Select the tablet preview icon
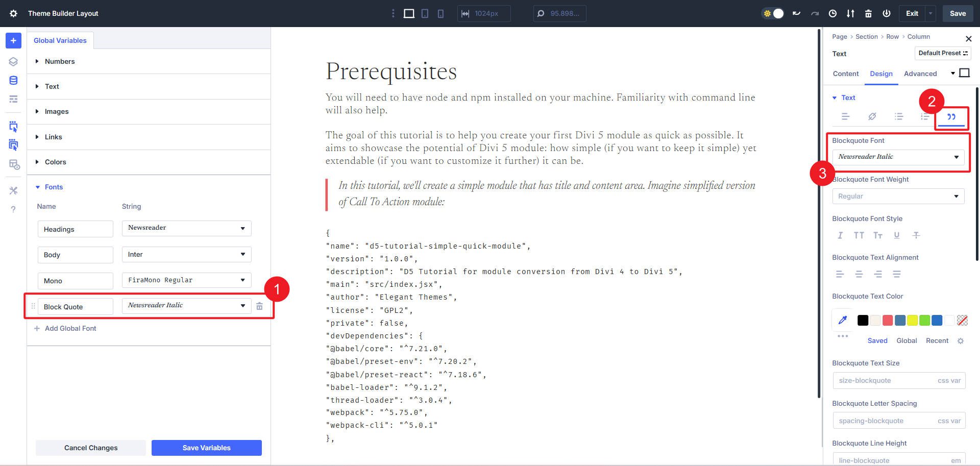 pos(425,14)
